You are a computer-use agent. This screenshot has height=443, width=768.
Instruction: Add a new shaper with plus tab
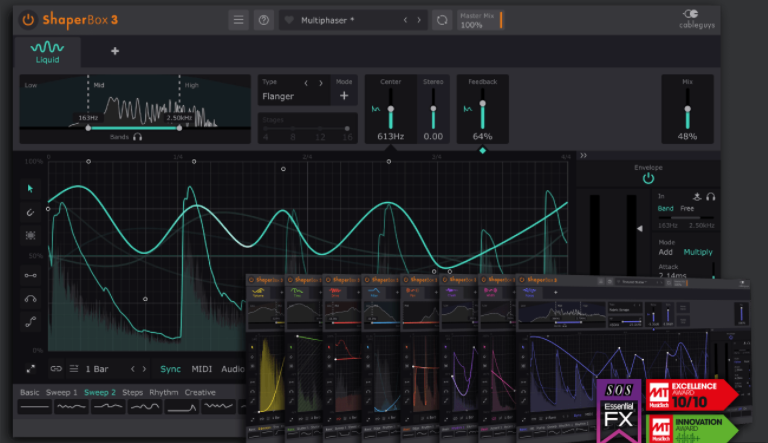[115, 51]
